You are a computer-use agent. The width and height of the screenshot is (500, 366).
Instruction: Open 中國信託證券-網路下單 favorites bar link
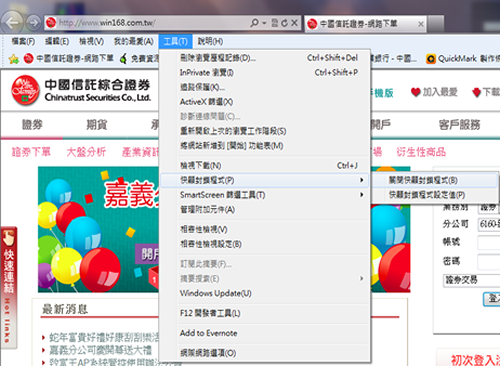click(69, 58)
